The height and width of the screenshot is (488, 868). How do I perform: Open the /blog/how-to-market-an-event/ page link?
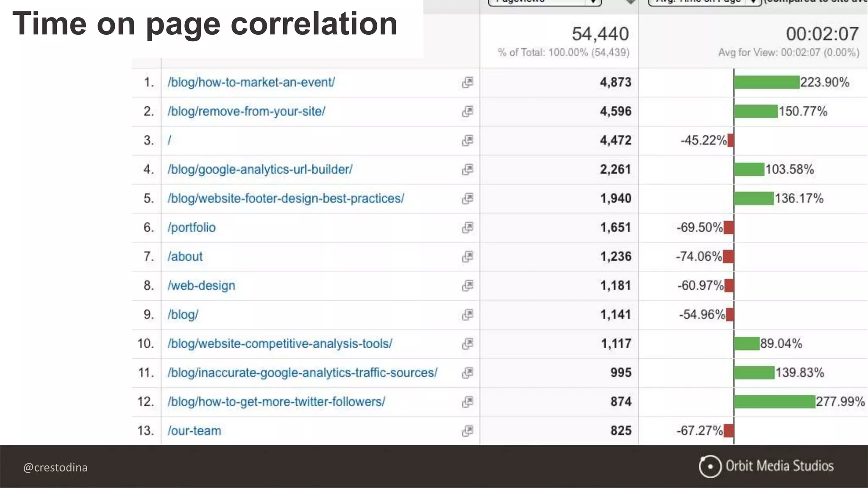click(x=251, y=82)
